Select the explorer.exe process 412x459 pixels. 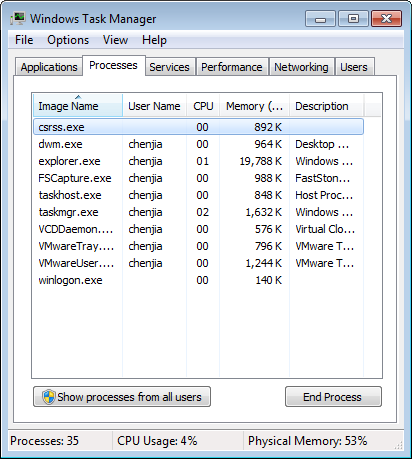click(x=198, y=161)
